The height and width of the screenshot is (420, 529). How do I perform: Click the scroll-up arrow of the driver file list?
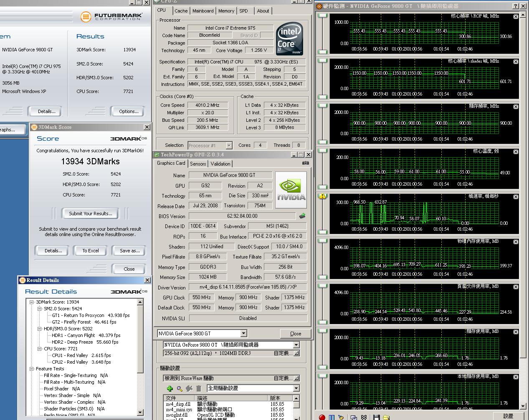[296, 398]
